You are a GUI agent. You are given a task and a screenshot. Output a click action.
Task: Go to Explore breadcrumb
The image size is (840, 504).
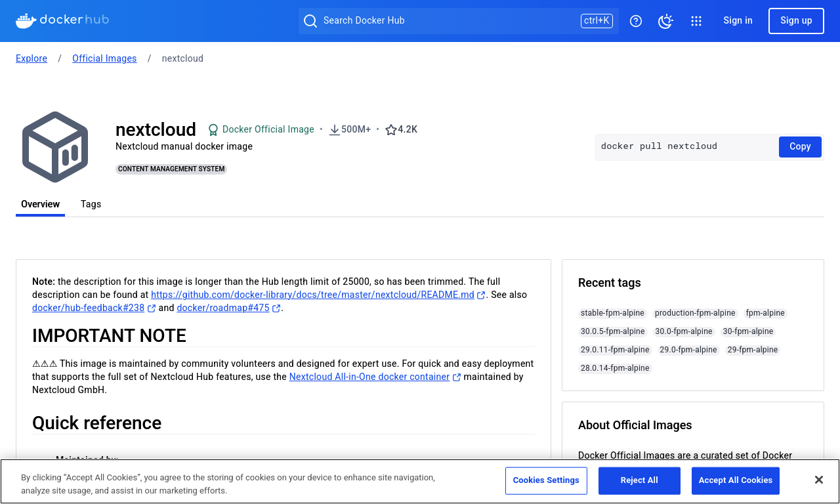click(31, 58)
